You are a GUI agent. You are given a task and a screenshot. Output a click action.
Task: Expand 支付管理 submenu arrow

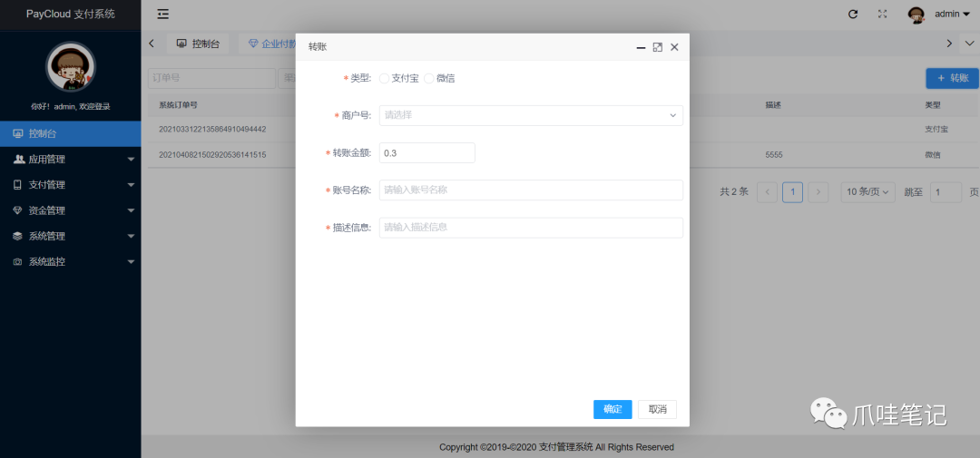point(131,185)
